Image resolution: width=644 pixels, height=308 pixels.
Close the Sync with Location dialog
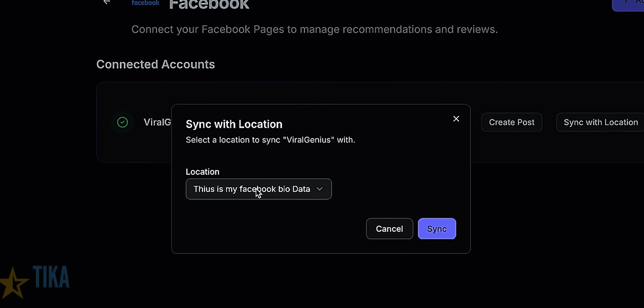pos(456,119)
